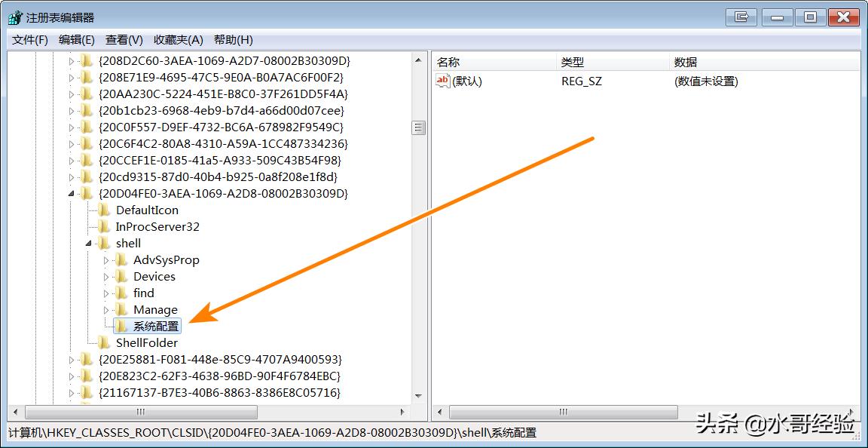
Task: Click folder icon of {20C6F4C2-80A8-4310-A59A-1CC487334236}
Action: (x=87, y=143)
